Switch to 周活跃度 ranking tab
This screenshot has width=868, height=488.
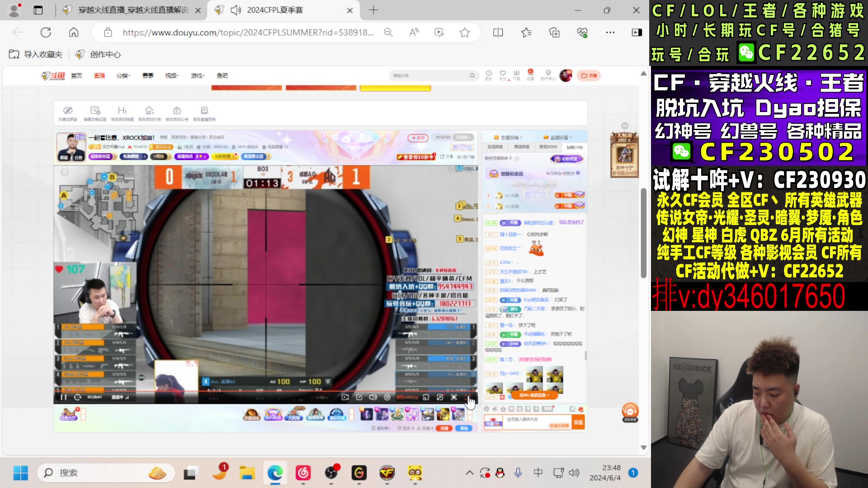521,147
